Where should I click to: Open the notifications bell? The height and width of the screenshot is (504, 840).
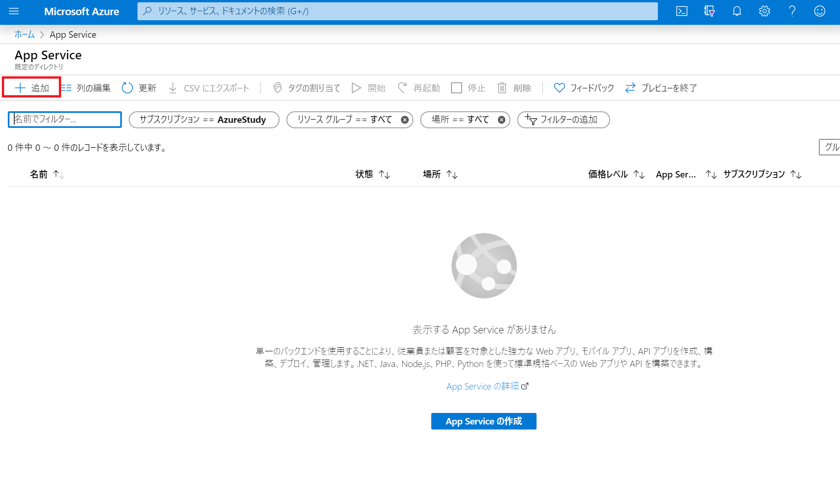pos(737,11)
